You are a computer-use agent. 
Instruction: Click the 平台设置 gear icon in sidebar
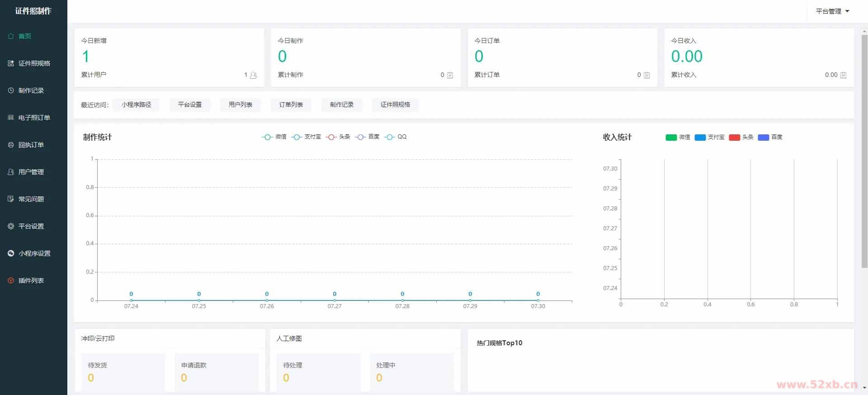(x=11, y=226)
